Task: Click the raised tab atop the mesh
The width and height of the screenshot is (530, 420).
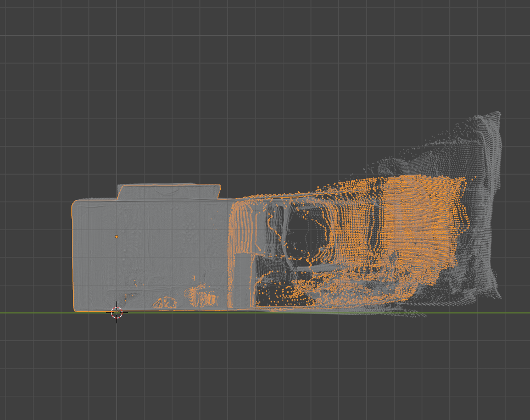Action: click(168, 191)
